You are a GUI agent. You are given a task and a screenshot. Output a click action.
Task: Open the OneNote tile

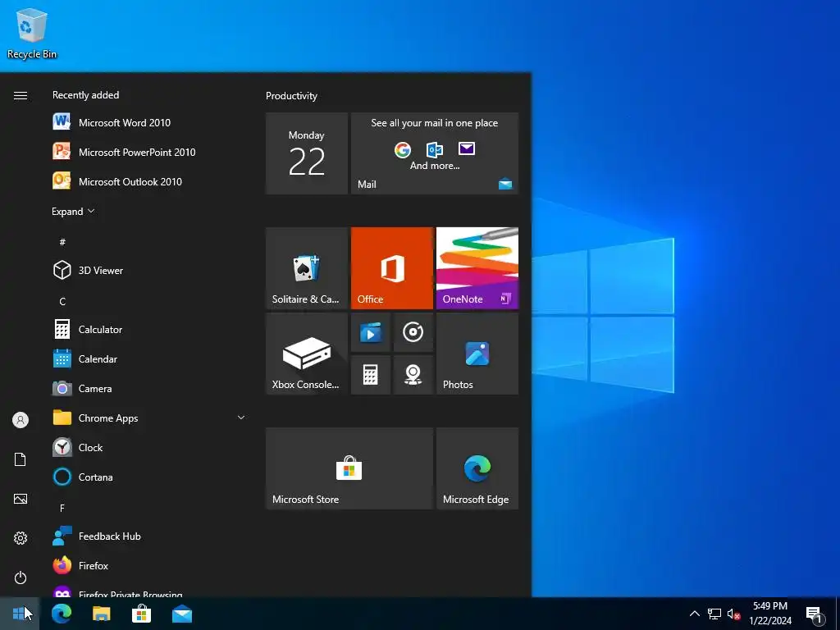pos(477,268)
